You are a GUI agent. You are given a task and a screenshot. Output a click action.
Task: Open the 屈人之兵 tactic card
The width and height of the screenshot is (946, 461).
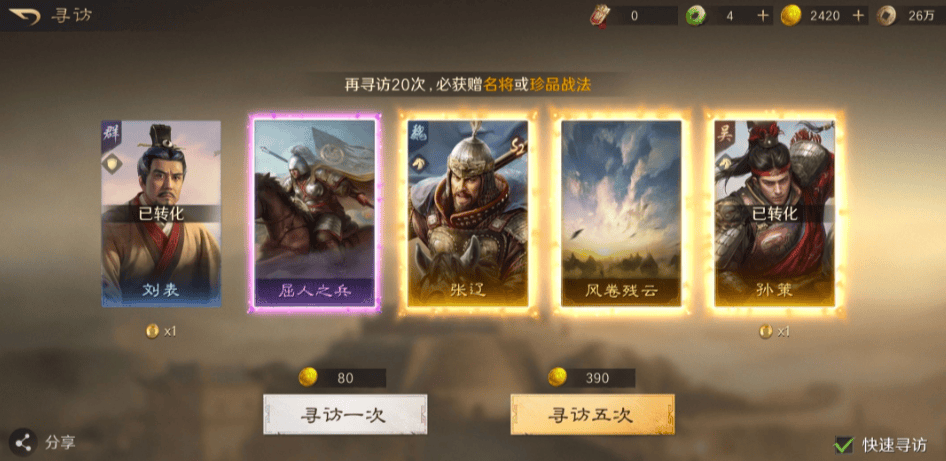[x=314, y=214]
